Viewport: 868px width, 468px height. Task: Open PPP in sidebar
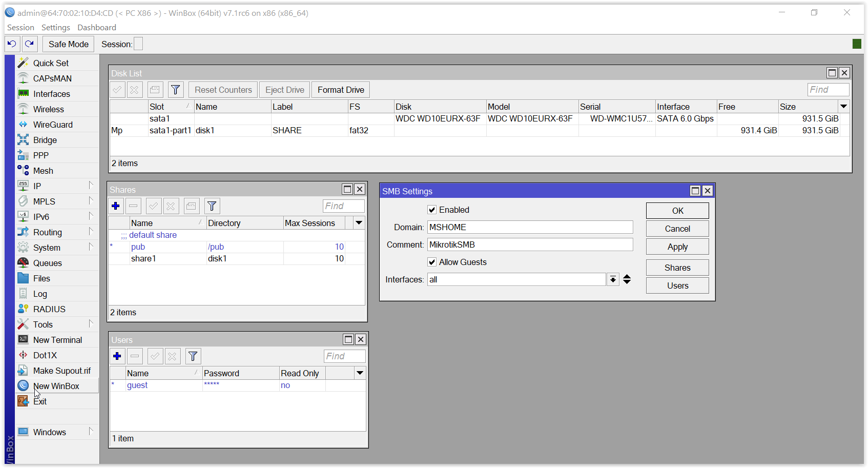57,155
